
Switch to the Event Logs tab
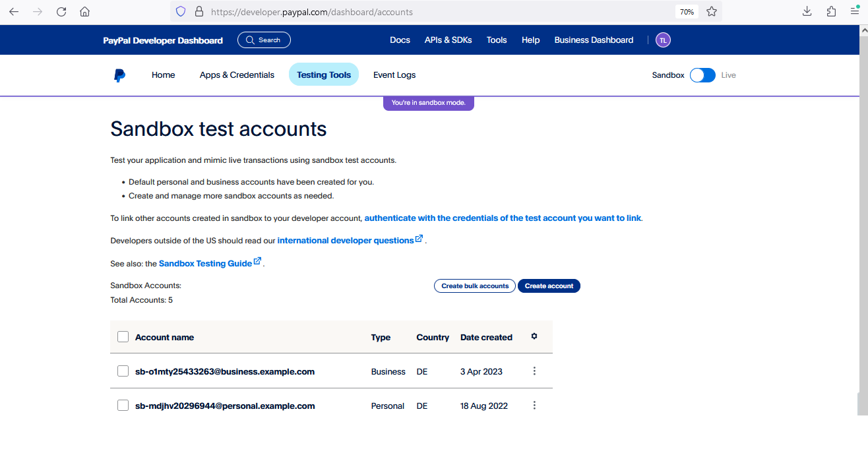tap(394, 75)
